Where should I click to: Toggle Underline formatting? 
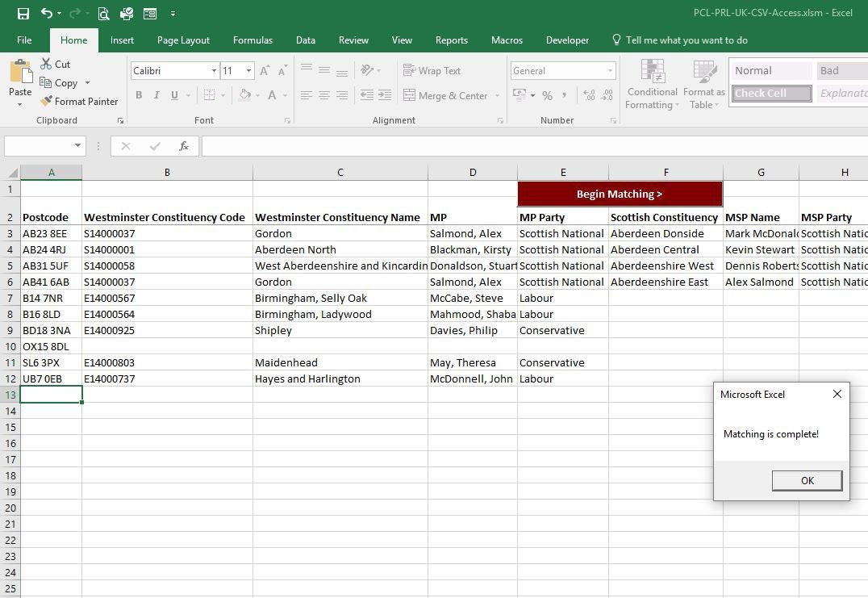pos(174,95)
